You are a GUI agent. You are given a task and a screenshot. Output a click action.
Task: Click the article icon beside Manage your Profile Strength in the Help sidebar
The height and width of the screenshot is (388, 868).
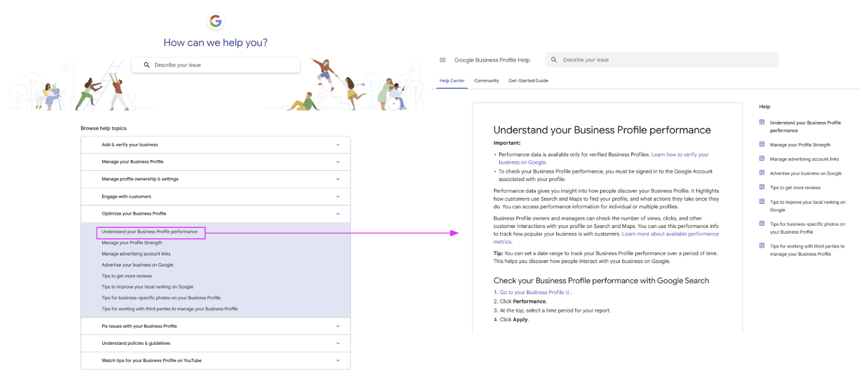pos(761,144)
